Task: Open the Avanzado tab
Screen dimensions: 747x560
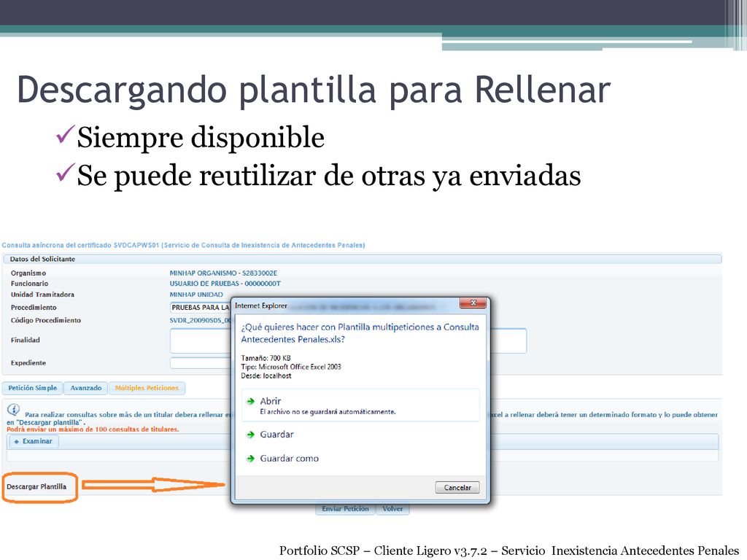Action: tap(86, 388)
